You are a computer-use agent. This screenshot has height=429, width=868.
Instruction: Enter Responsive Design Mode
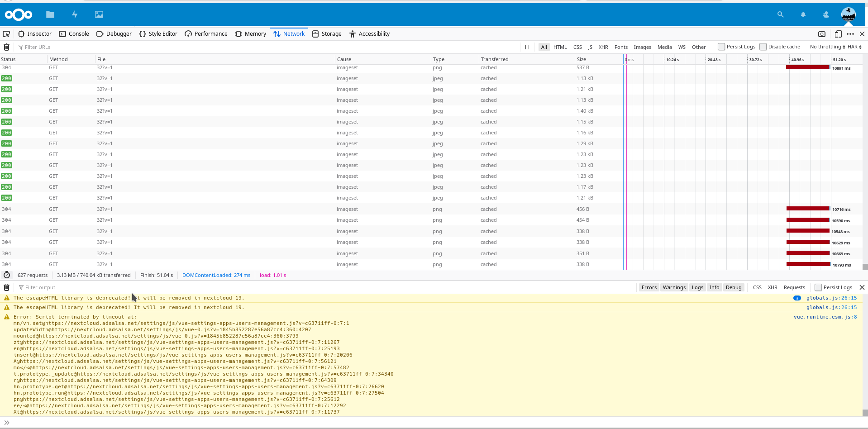838,34
